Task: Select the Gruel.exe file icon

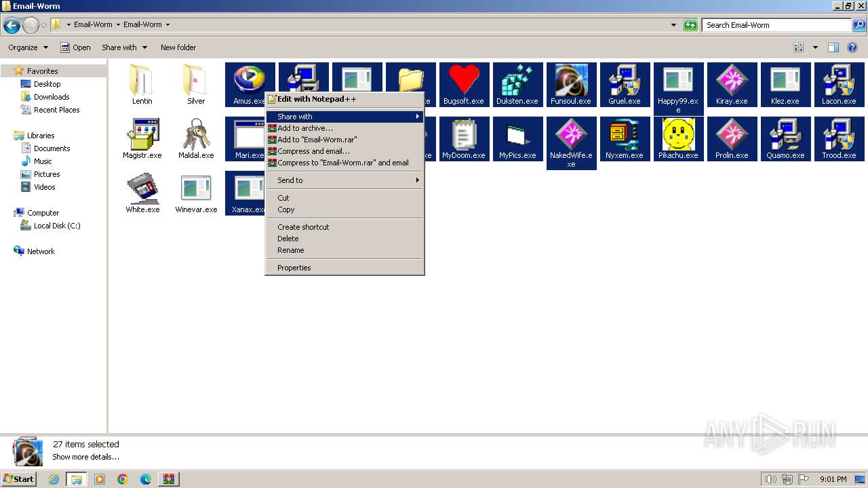Action: coord(625,85)
